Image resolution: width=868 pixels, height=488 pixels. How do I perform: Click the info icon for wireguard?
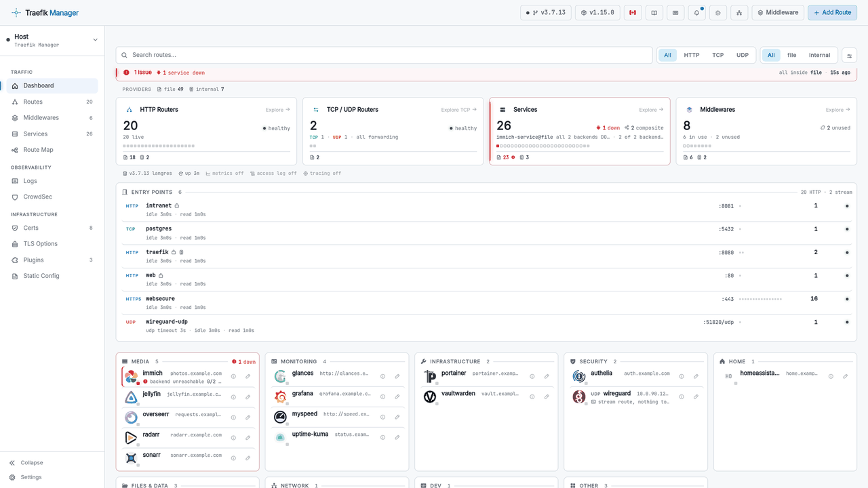tap(682, 396)
